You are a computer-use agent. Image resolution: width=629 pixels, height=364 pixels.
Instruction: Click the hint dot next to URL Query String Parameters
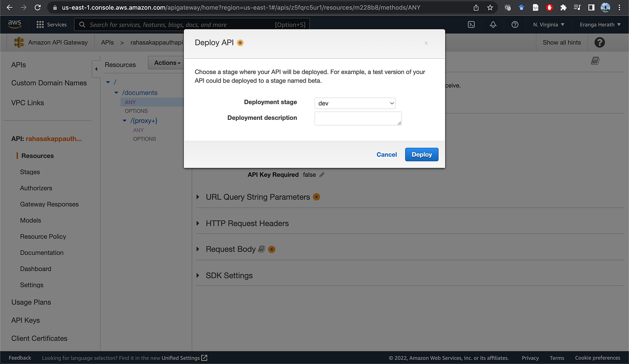[316, 197]
